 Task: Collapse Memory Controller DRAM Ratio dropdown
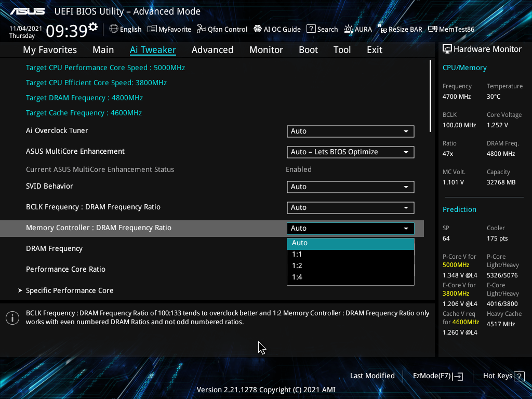[x=351, y=229]
